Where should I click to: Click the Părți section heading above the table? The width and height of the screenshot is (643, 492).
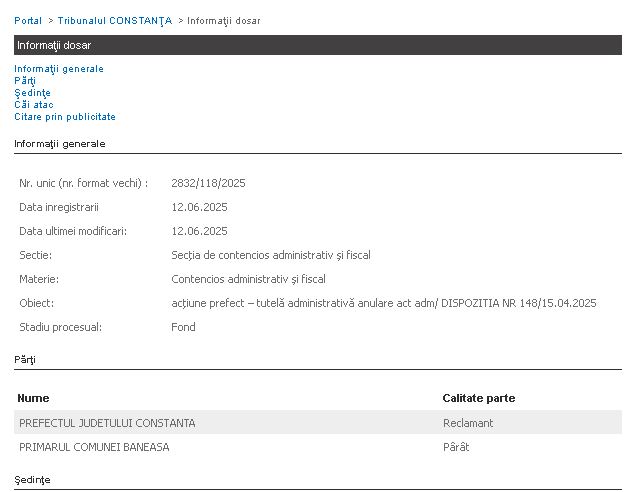pyautogui.click(x=25, y=360)
